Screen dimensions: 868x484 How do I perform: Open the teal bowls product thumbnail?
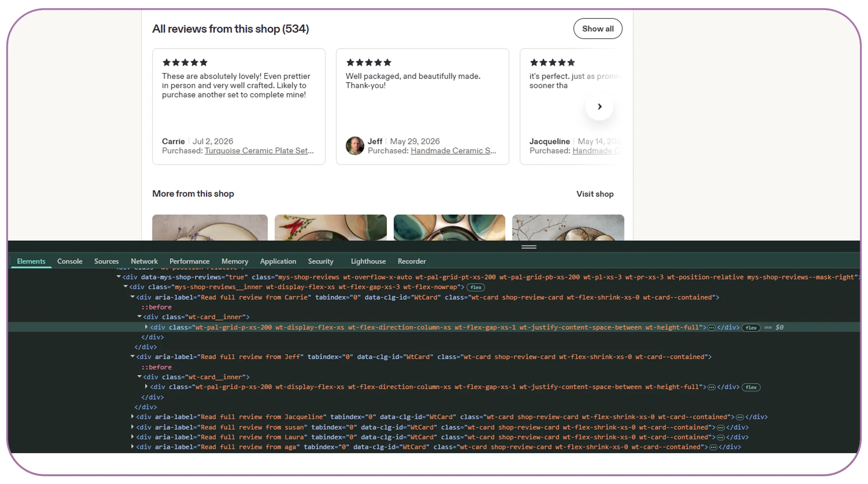pyautogui.click(x=449, y=227)
